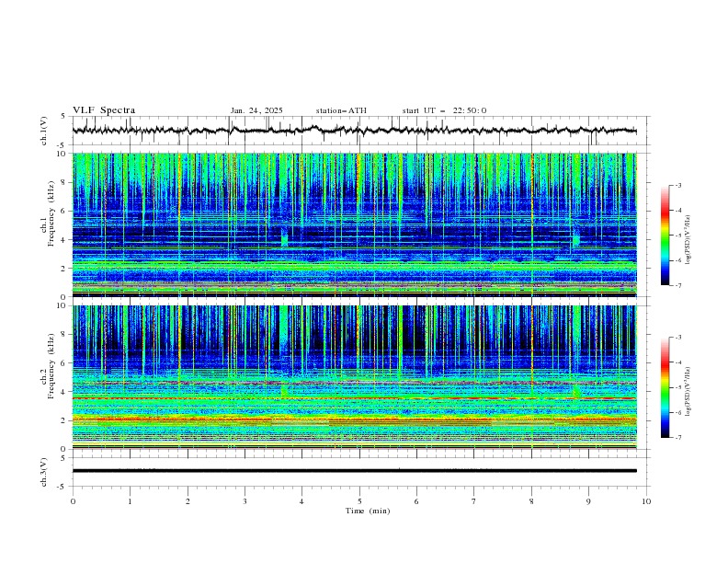
Task: Click the "VLF Spectra" plot title
Action: coord(104,110)
